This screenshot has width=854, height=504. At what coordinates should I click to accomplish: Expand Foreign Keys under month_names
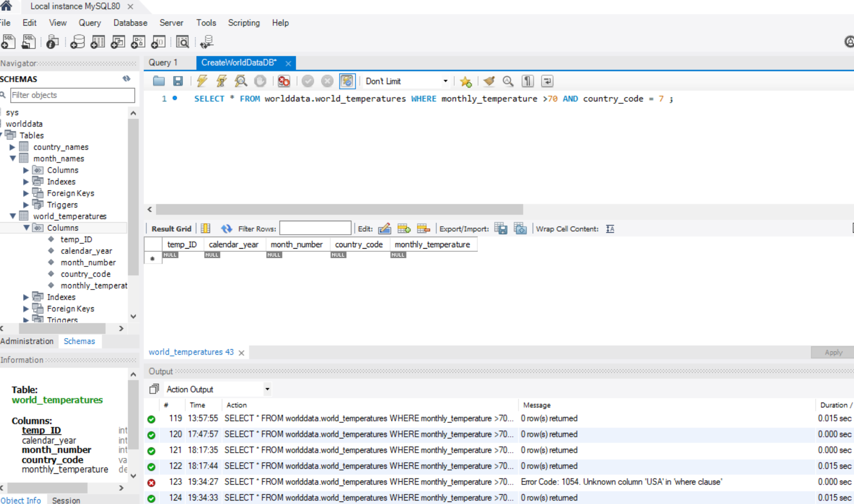(26, 193)
